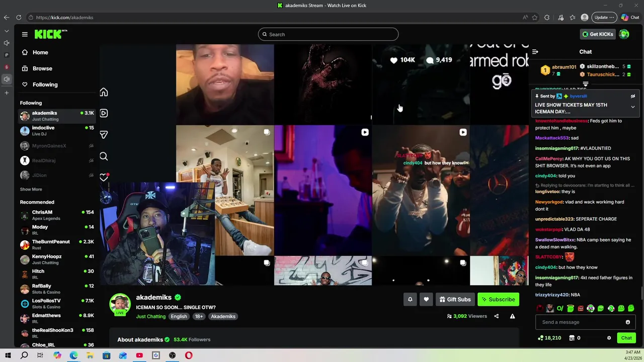Select akademiks in Following list

pyautogui.click(x=57, y=116)
